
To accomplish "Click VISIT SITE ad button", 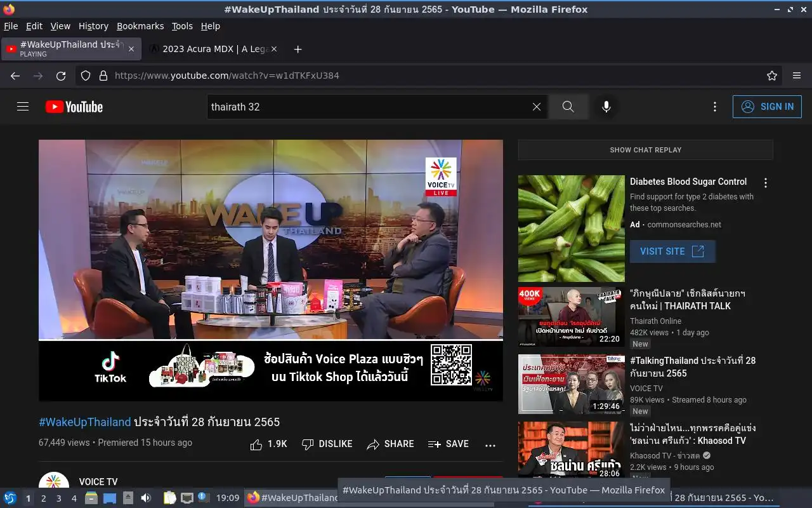I will (x=672, y=251).
